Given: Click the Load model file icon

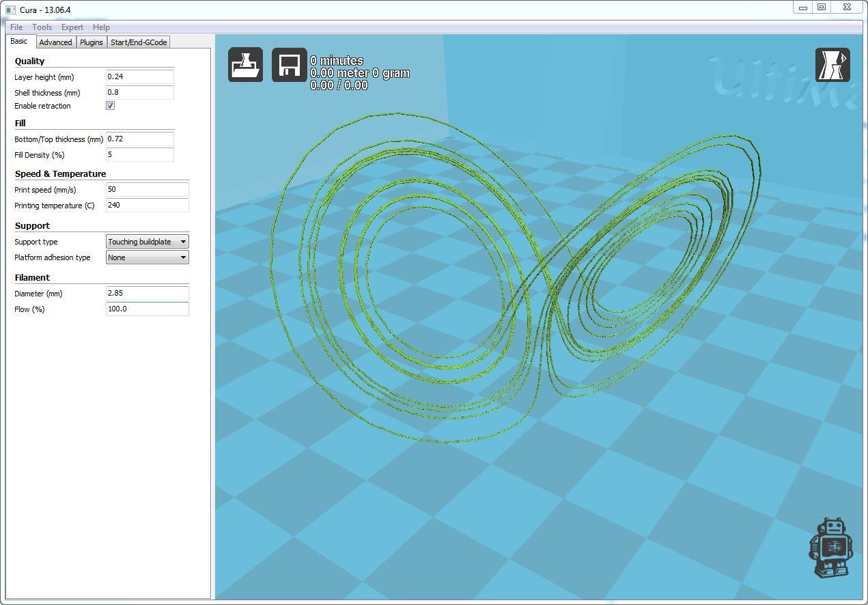Looking at the screenshot, I should point(245,66).
